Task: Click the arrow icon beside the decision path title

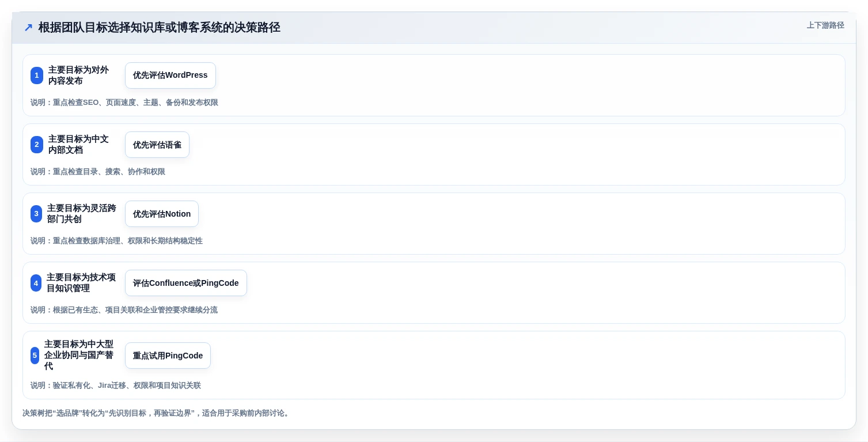Action: tap(28, 28)
